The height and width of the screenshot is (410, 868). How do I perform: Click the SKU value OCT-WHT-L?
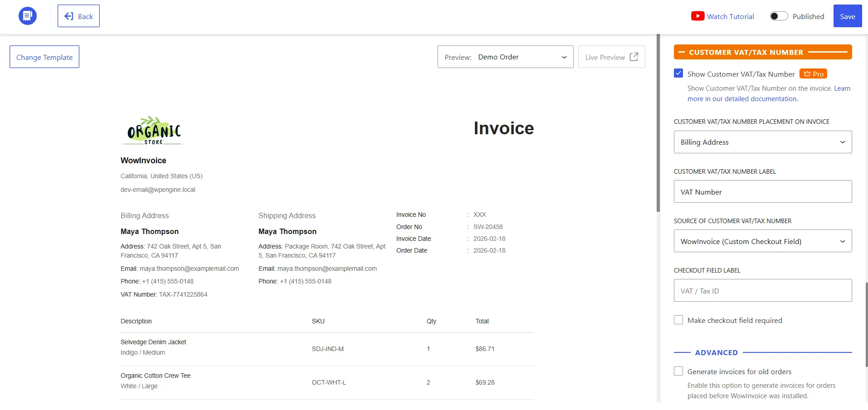tap(329, 382)
